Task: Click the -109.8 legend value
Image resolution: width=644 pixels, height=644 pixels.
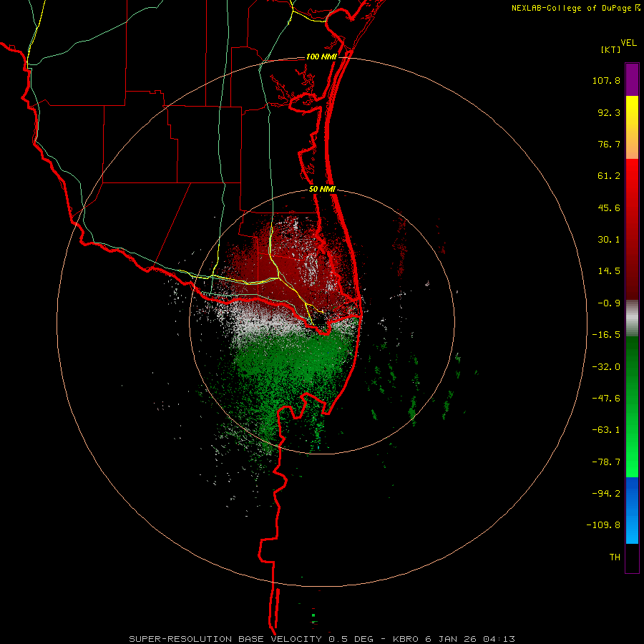Action: tap(603, 525)
